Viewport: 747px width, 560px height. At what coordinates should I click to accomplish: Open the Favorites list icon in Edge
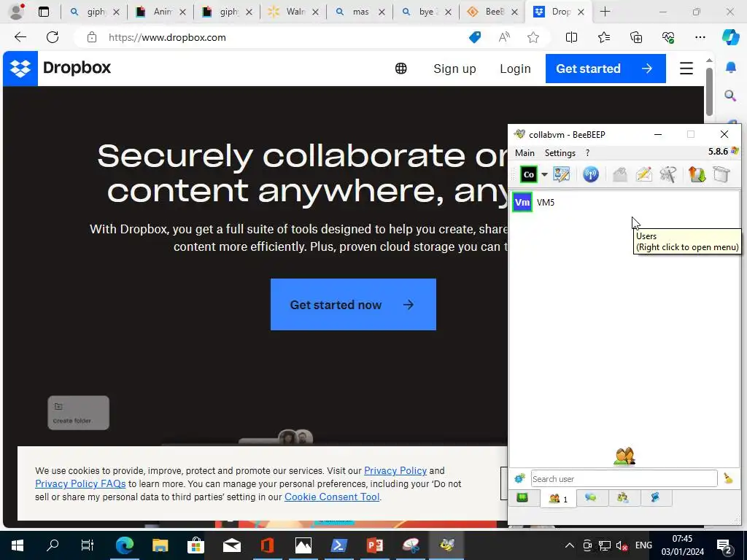[x=603, y=37]
